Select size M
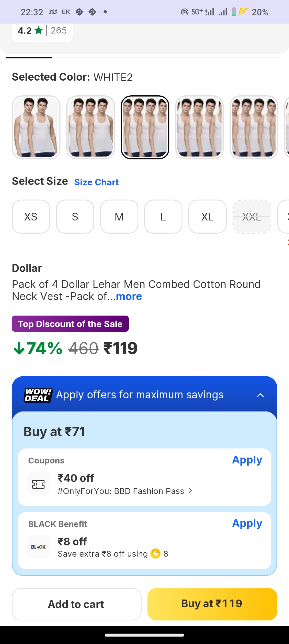The height and width of the screenshot is (644, 289). pos(119,217)
